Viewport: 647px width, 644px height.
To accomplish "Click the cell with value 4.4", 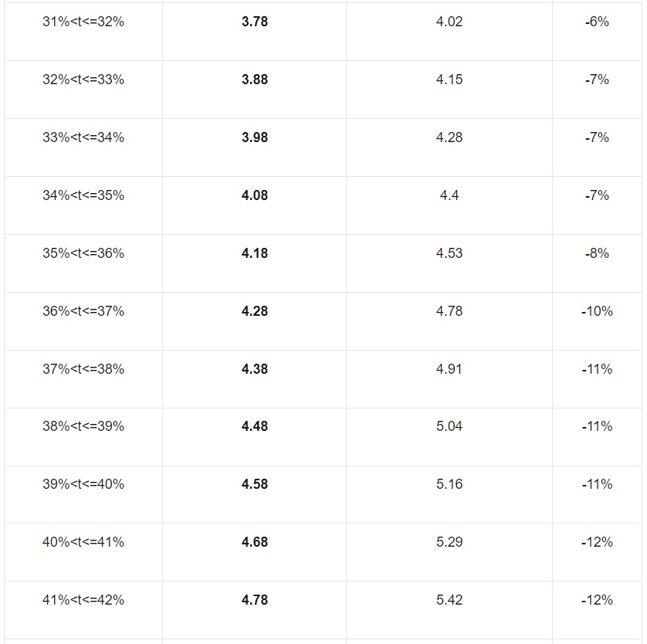I will (449, 195).
